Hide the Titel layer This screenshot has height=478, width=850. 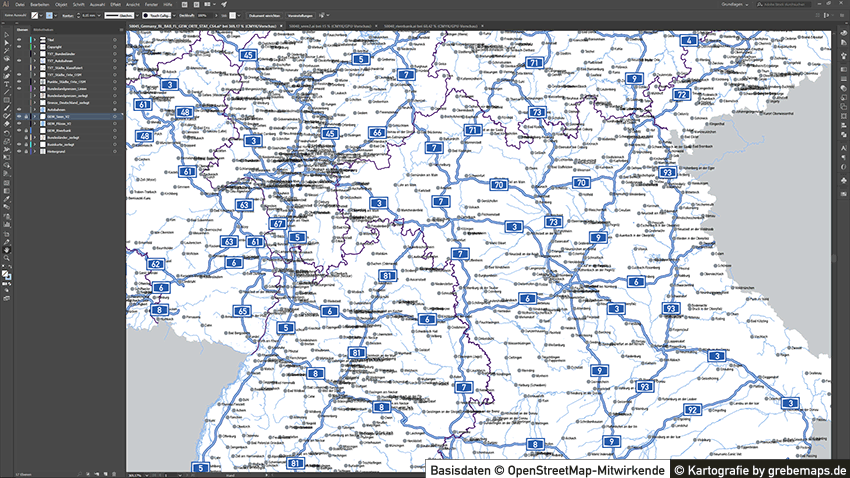pyautogui.click(x=18, y=39)
